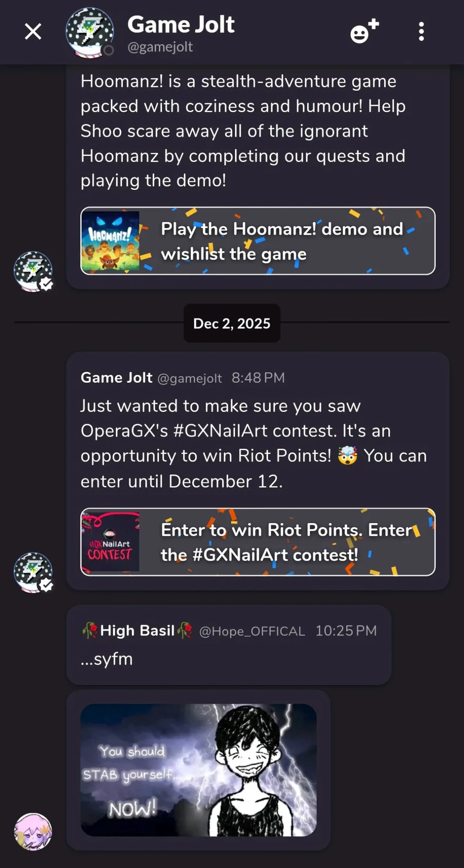464x868 pixels.
Task: Open the GX NailArt Contest thumbnail
Action: coord(110,542)
